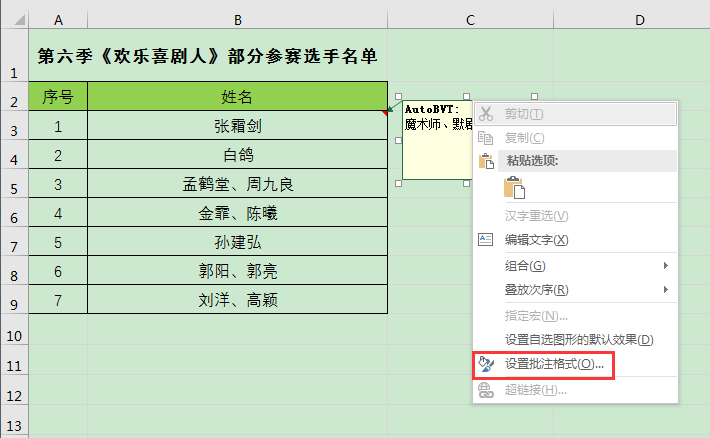Viewport: 710px width, 438px height.
Task: Select 汉字重选(V) menu entry
Action: tap(575, 216)
